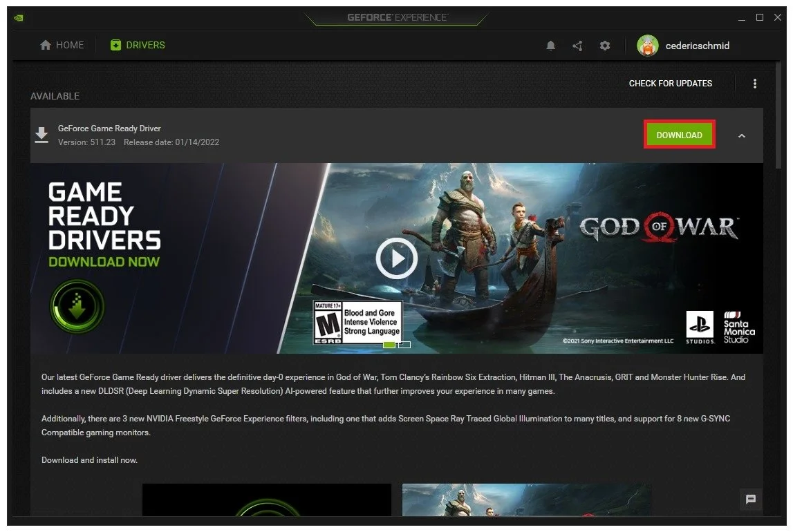The width and height of the screenshot is (793, 532).
Task: Open the God of War thumbnail below
Action: [x=526, y=500]
